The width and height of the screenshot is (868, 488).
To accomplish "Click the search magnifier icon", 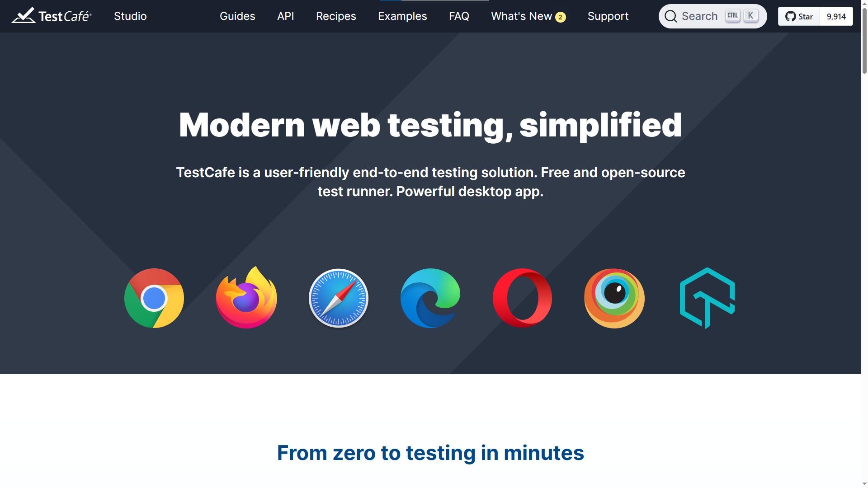I will pos(671,16).
